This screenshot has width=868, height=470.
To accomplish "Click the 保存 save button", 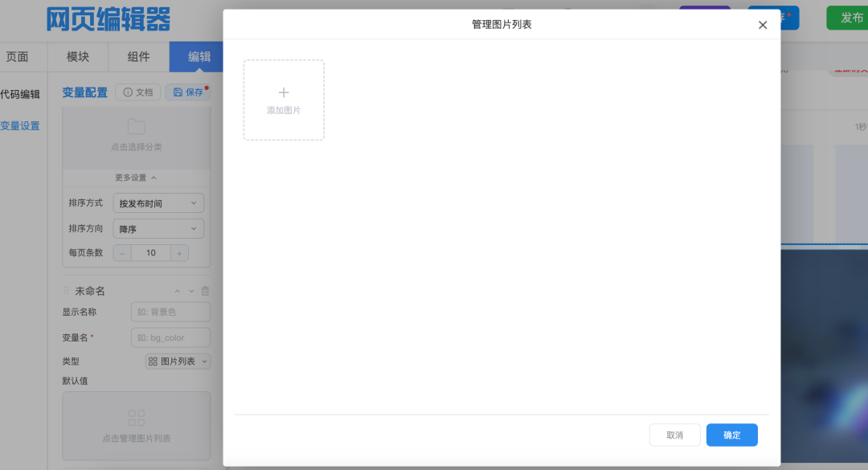I will [x=188, y=92].
